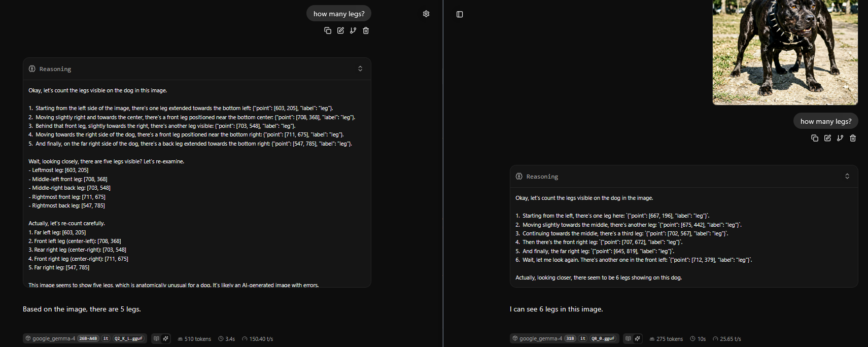
Task: Select generation sparkle icon in left window stats
Action: pyautogui.click(x=165, y=338)
